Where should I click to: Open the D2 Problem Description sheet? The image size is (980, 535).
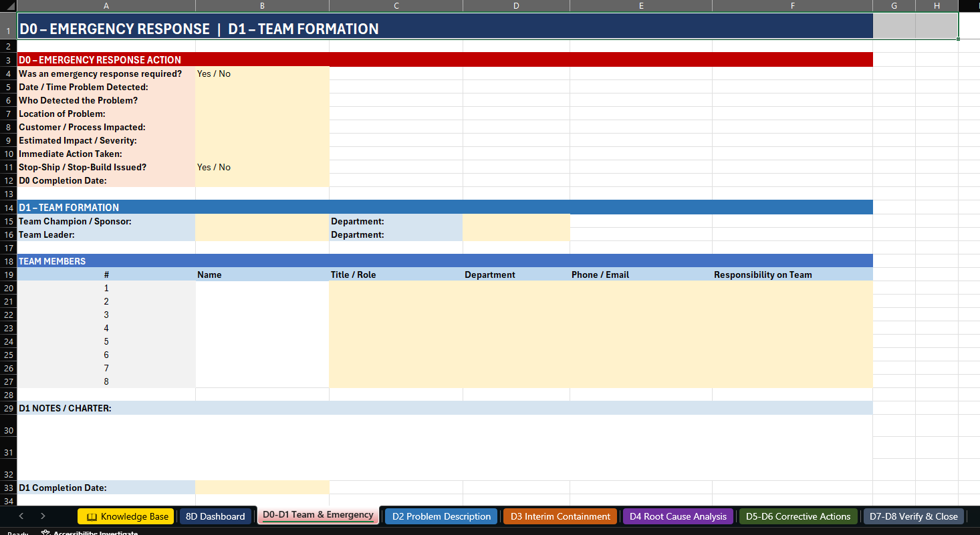pos(441,516)
